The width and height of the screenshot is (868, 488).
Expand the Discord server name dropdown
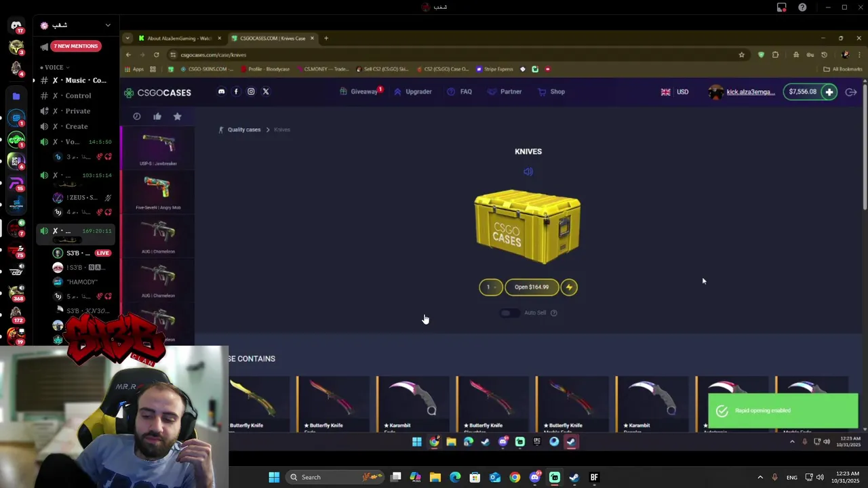tap(108, 26)
